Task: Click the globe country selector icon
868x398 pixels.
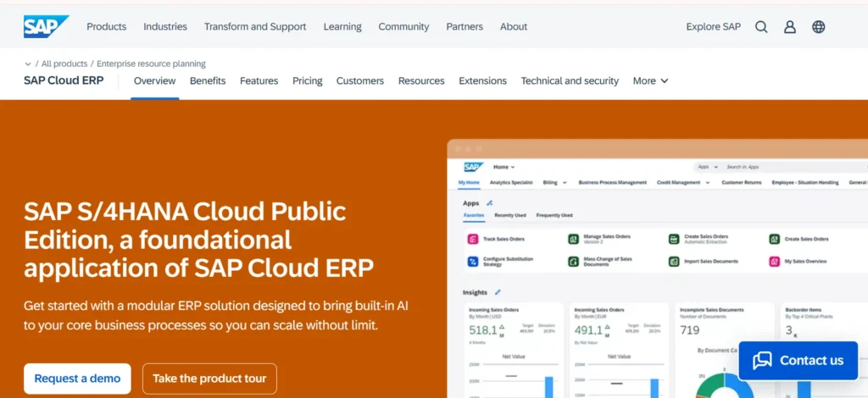Action: click(819, 26)
